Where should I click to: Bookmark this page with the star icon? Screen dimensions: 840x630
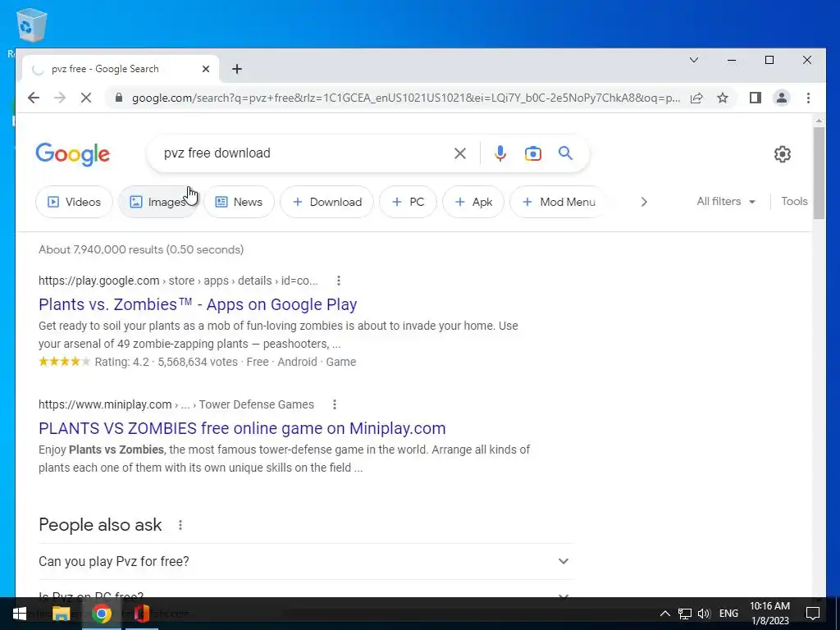click(723, 98)
